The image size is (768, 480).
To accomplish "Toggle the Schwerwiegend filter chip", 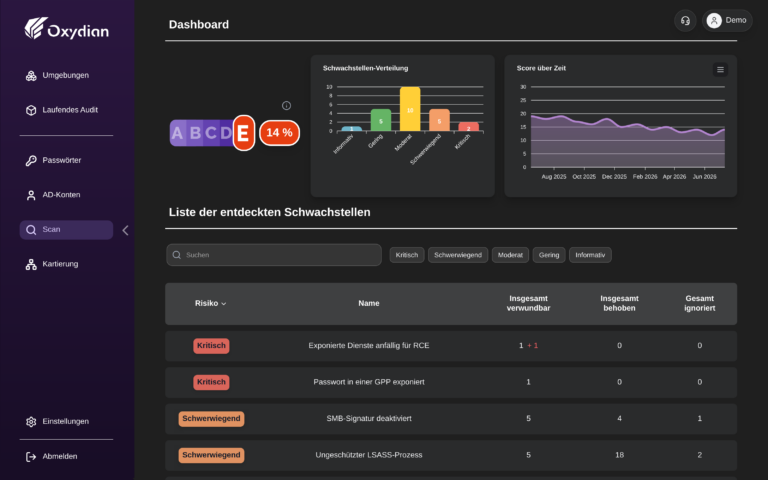I will (458, 255).
